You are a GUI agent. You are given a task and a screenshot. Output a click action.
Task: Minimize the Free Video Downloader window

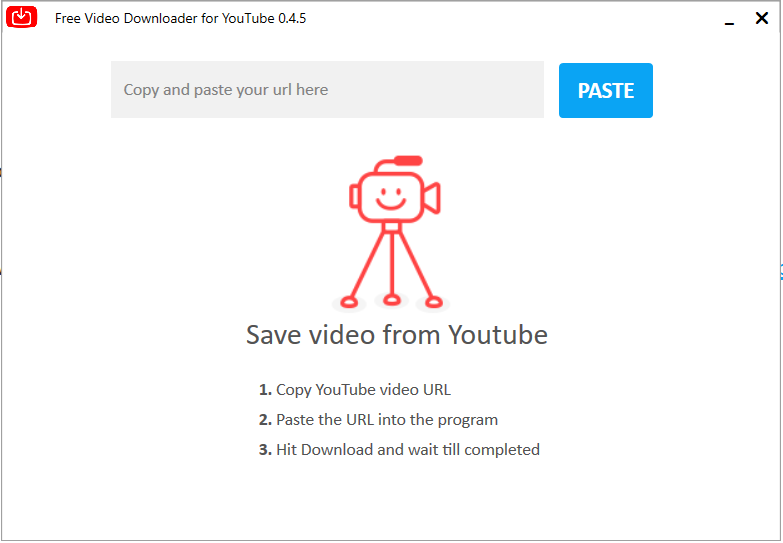coord(730,19)
